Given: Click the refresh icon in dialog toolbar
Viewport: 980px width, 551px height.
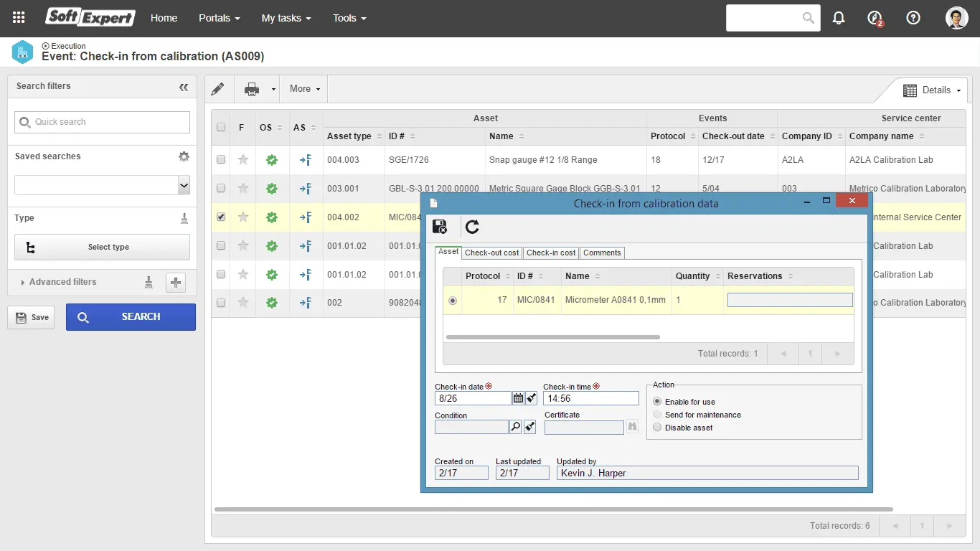Looking at the screenshot, I should coord(472,227).
